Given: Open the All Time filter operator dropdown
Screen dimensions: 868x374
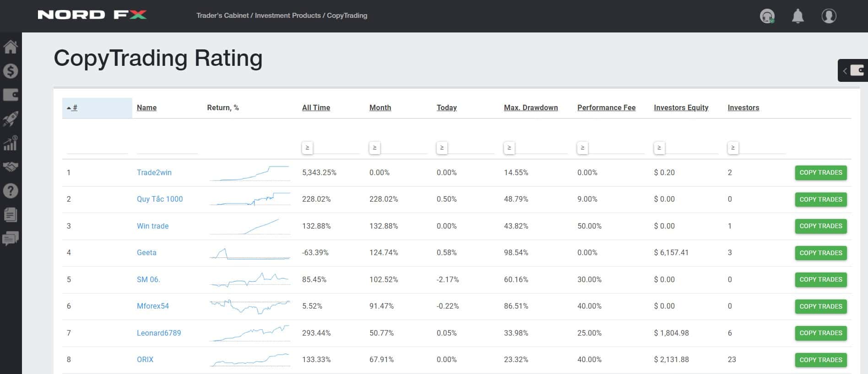Looking at the screenshot, I should 307,148.
